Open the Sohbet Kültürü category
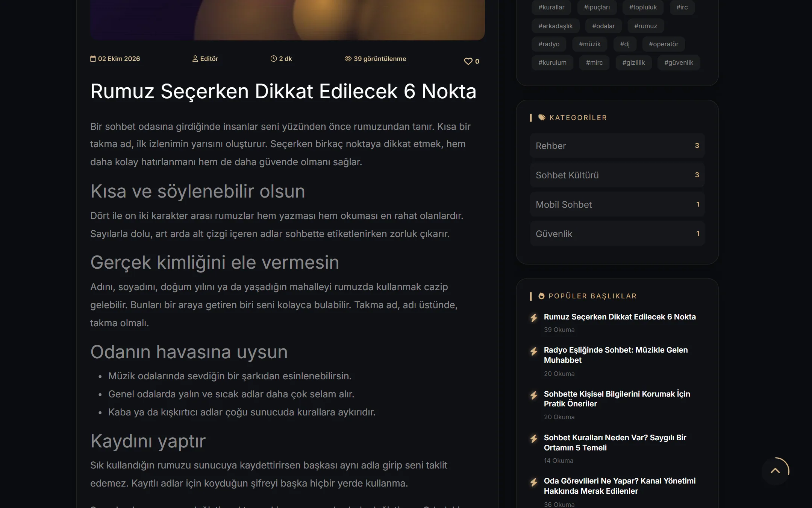 click(x=617, y=175)
